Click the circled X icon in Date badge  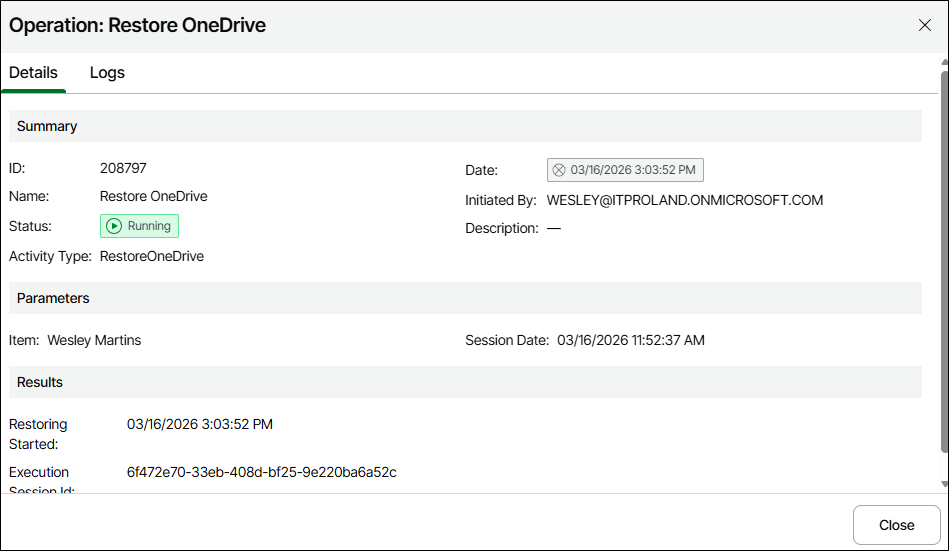tap(560, 170)
